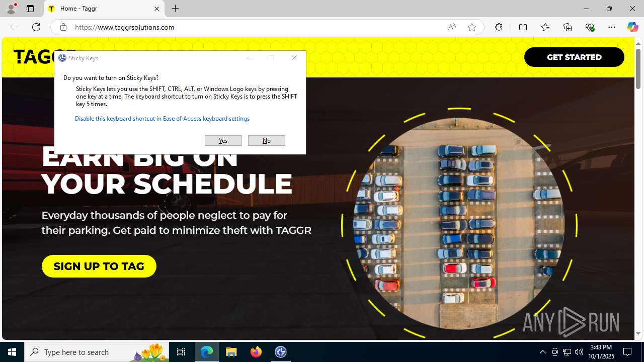Close the Sticky Keys dialog
This screenshot has height=362, width=644.
[x=294, y=58]
